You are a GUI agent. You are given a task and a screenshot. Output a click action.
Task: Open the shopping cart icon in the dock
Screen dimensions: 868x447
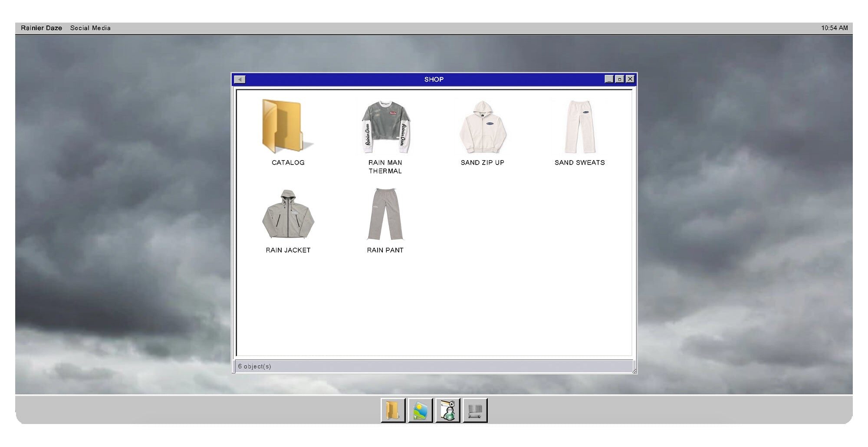[475, 410]
